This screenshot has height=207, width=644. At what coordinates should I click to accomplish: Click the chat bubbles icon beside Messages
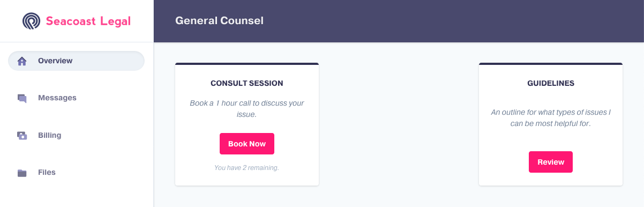coord(22,98)
